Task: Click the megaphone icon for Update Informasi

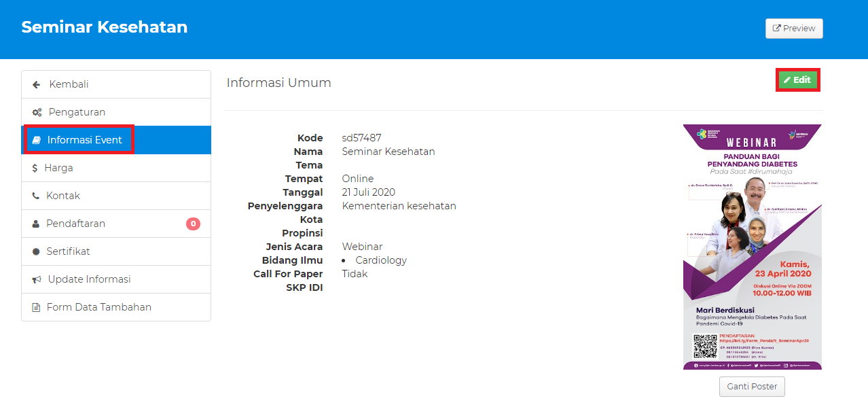Action: pyautogui.click(x=37, y=280)
